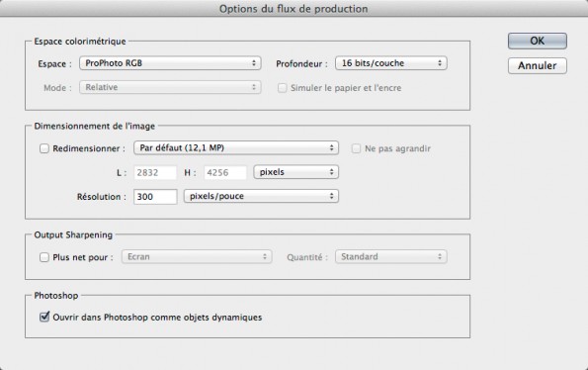Click the Dimensionnement de l'image group label
The height and width of the screenshot is (370, 588).
click(94, 126)
